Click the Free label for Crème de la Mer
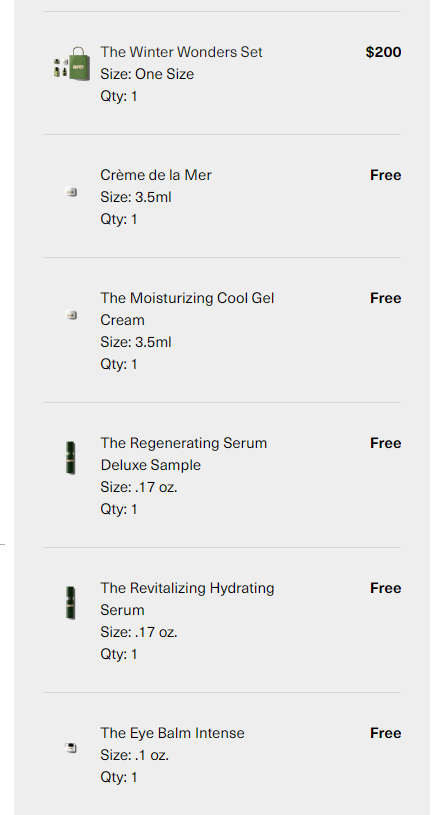 pyautogui.click(x=385, y=175)
